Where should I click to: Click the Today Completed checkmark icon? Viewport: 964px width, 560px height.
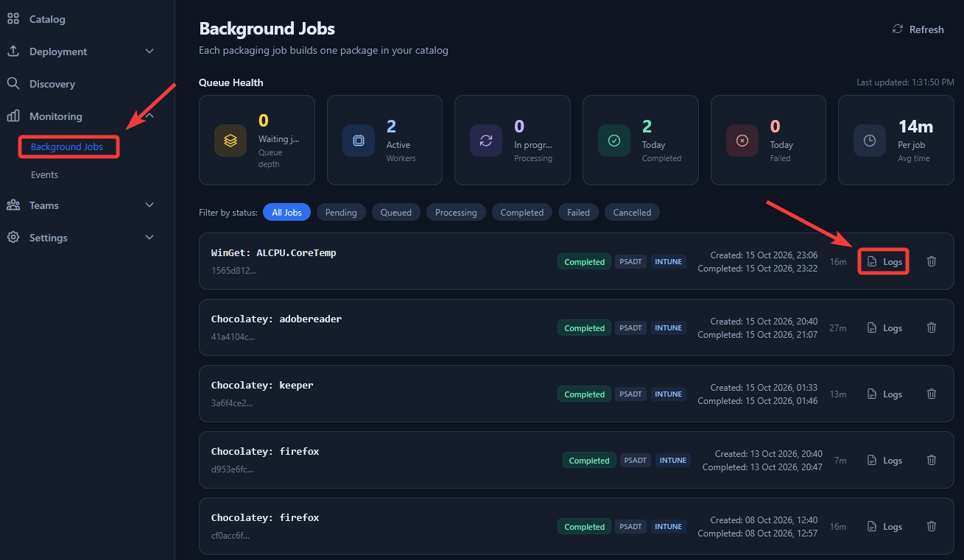pos(614,140)
